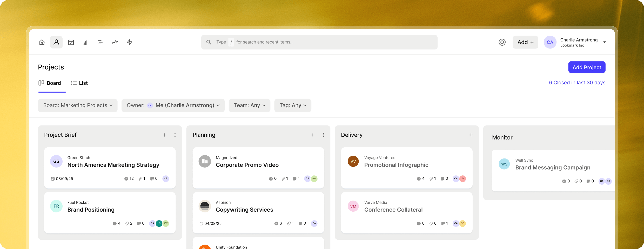Viewport: 644px width, 249px height.
Task: Click the lightning bolt automations icon
Action: [x=129, y=42]
